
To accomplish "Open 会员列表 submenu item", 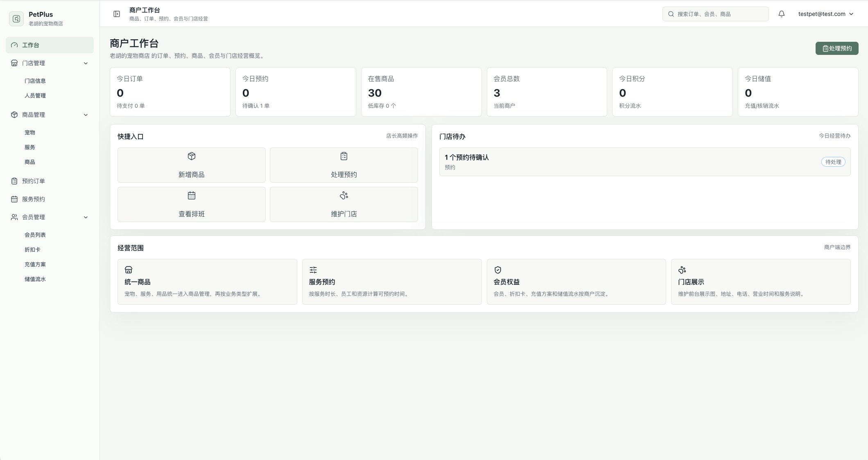I will (35, 235).
